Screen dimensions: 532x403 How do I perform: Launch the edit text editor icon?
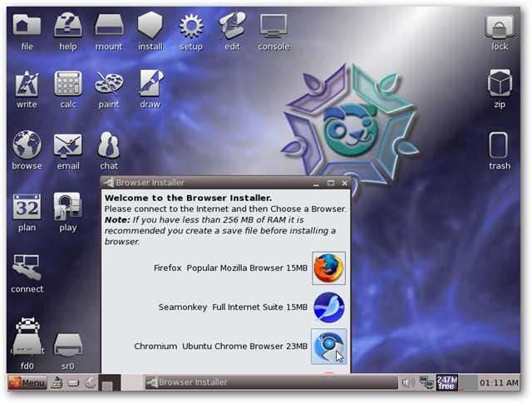pos(233,25)
